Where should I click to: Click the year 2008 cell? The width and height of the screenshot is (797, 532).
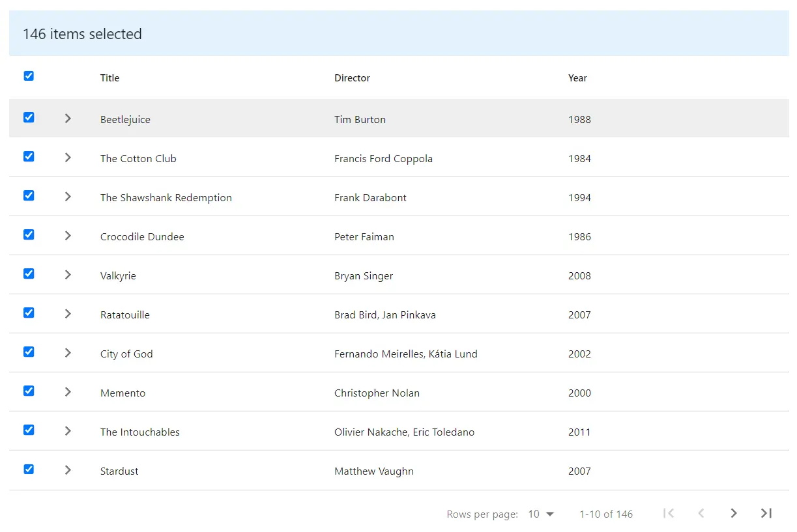point(579,276)
